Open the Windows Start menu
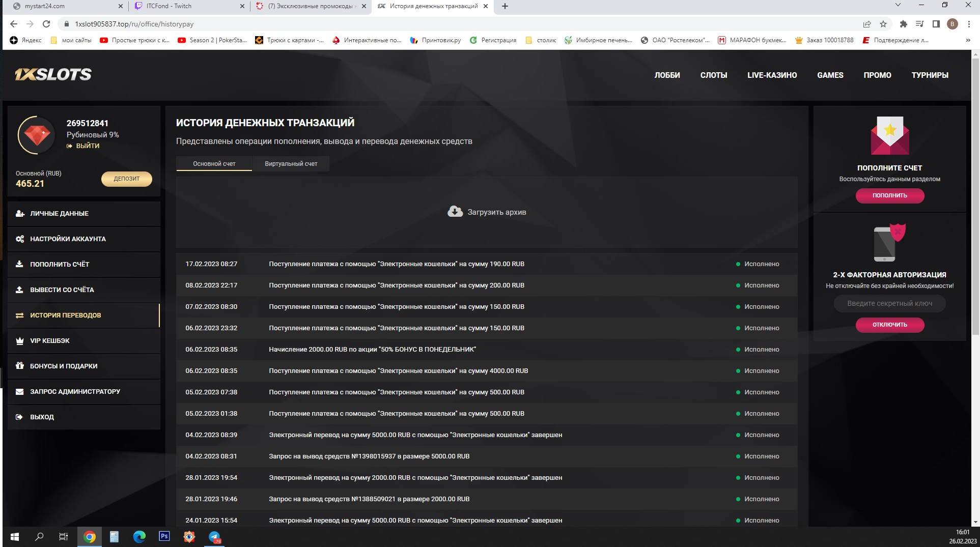This screenshot has width=980, height=547. [x=15, y=537]
